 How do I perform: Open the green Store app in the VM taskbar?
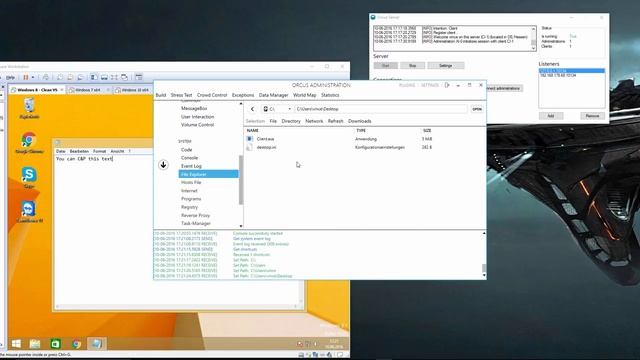point(56,344)
